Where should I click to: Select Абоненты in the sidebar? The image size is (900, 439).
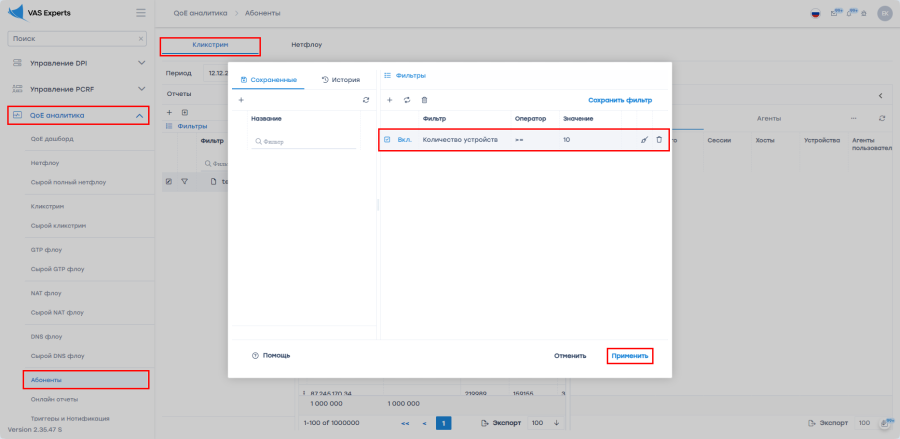coord(86,379)
